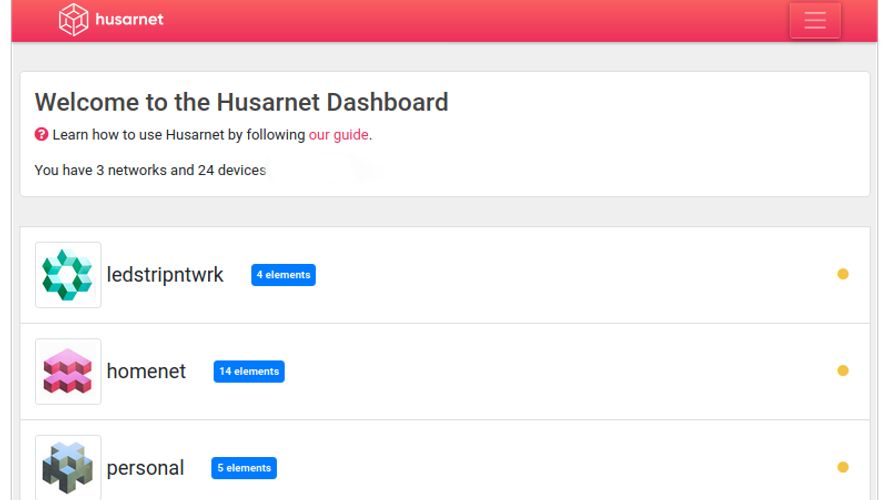Click the personal network avatar
This screenshot has height=500, width=888.
68,468
